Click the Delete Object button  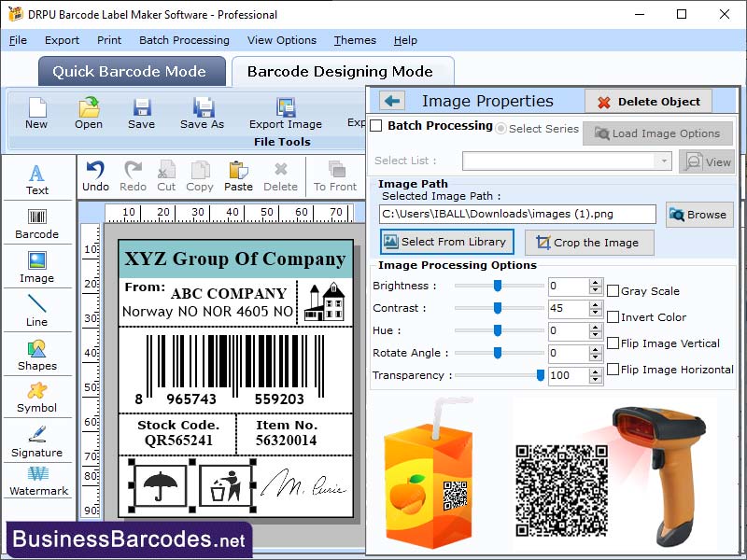648,102
